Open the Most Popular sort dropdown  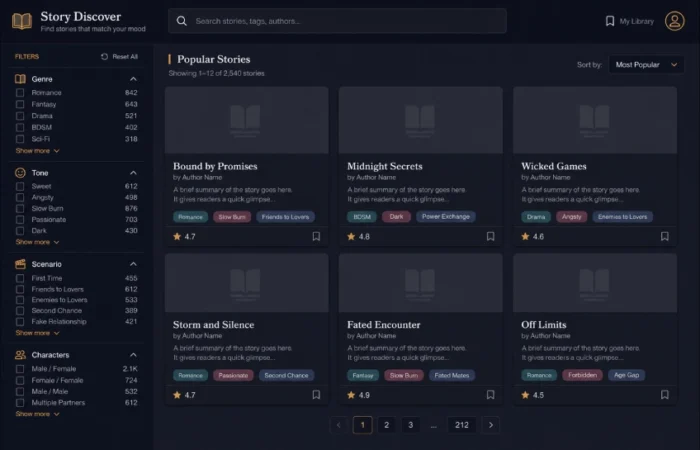[646, 65]
